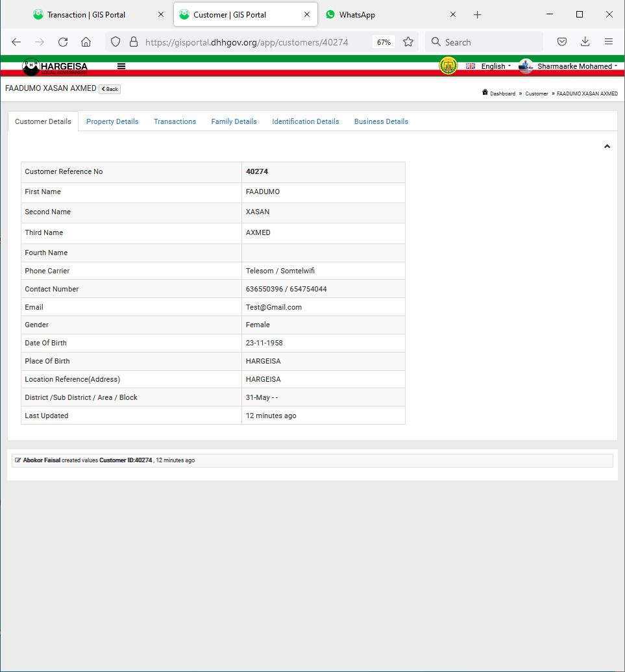Open a new browser tab
The height and width of the screenshot is (672, 625).
[x=477, y=15]
